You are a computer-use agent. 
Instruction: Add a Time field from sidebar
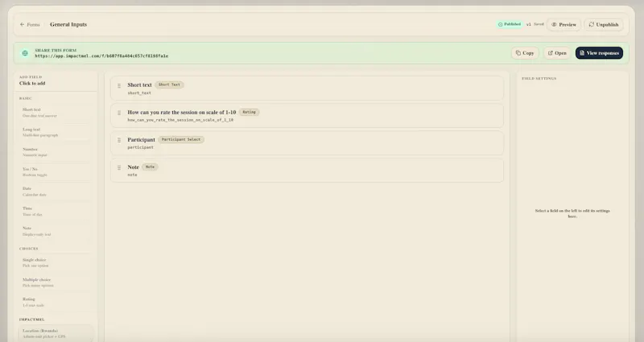(x=55, y=211)
